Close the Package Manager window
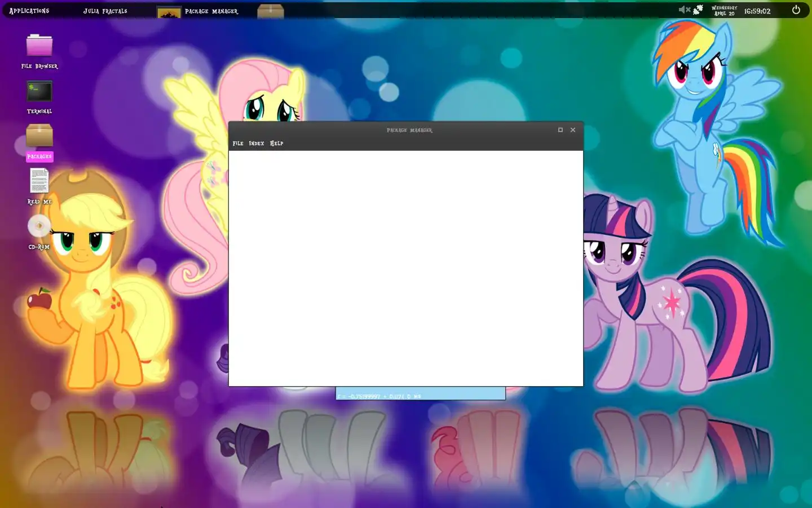812x508 pixels. click(573, 130)
